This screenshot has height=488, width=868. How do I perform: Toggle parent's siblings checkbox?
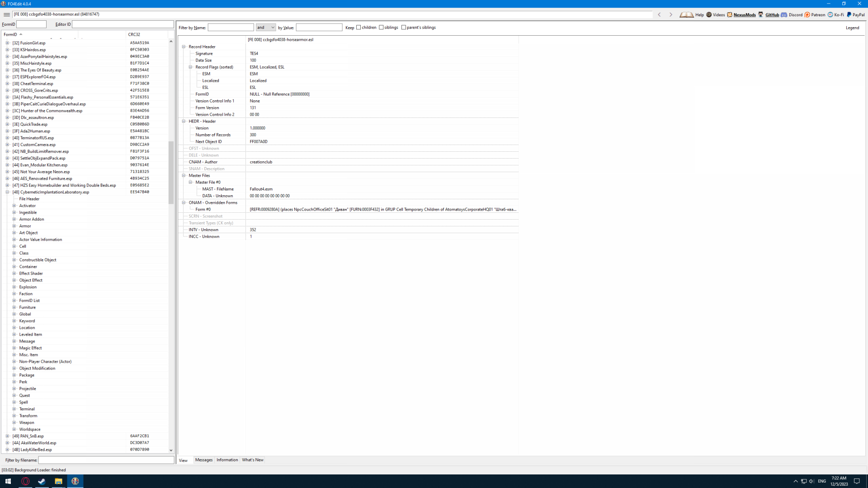tap(404, 28)
